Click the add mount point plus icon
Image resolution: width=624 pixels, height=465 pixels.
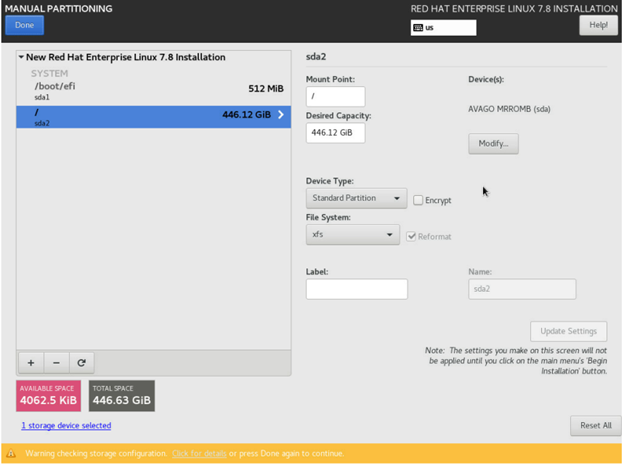(30, 363)
